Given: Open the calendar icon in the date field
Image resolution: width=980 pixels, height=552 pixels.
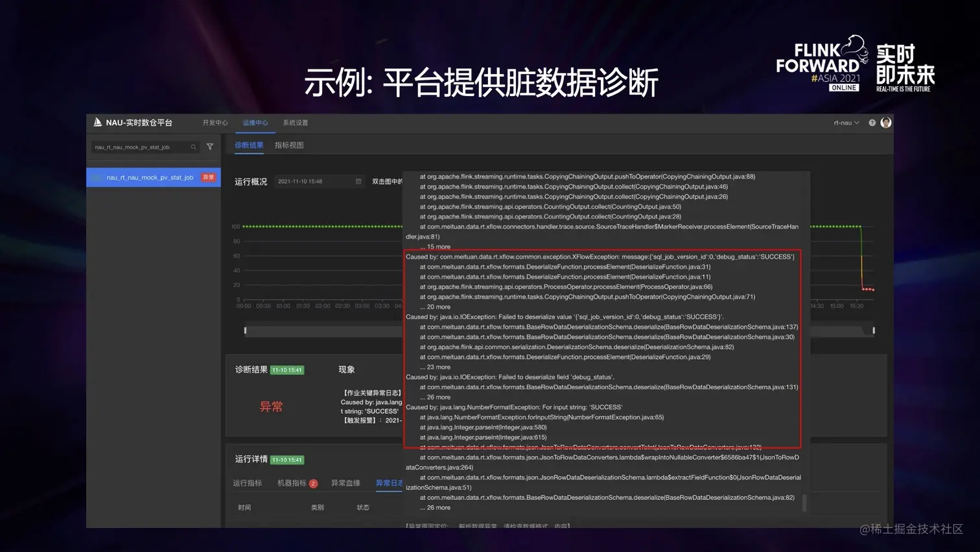Looking at the screenshot, I should 358,182.
